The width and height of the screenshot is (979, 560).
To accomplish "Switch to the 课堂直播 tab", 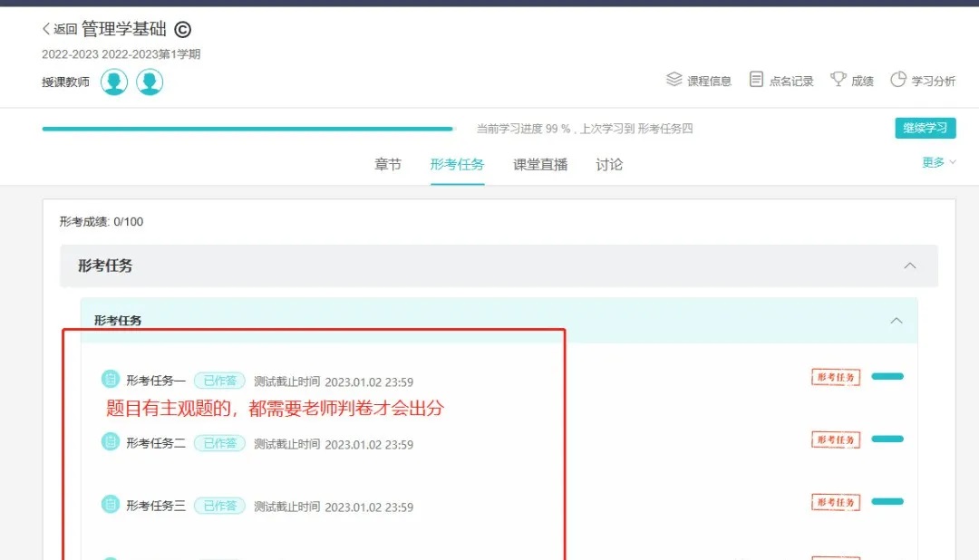I will tap(540, 165).
